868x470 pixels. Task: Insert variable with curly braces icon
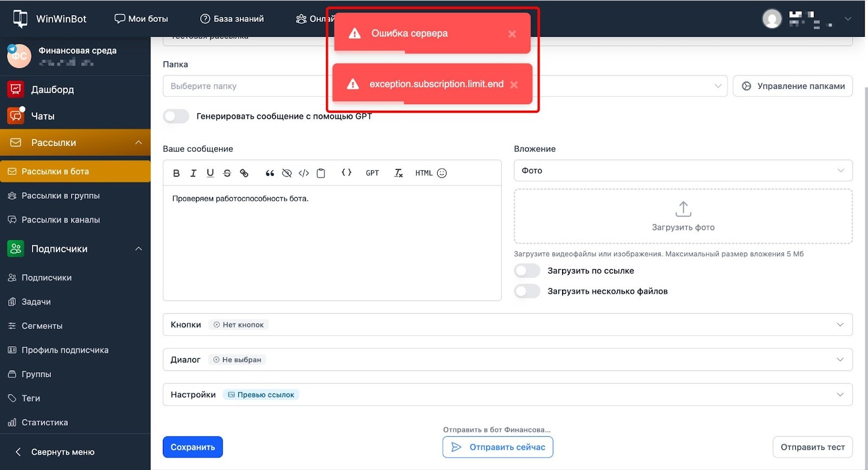(x=346, y=173)
